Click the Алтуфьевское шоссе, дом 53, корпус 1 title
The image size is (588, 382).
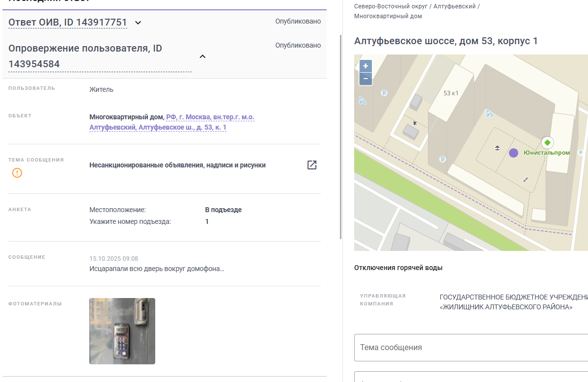[x=446, y=41]
